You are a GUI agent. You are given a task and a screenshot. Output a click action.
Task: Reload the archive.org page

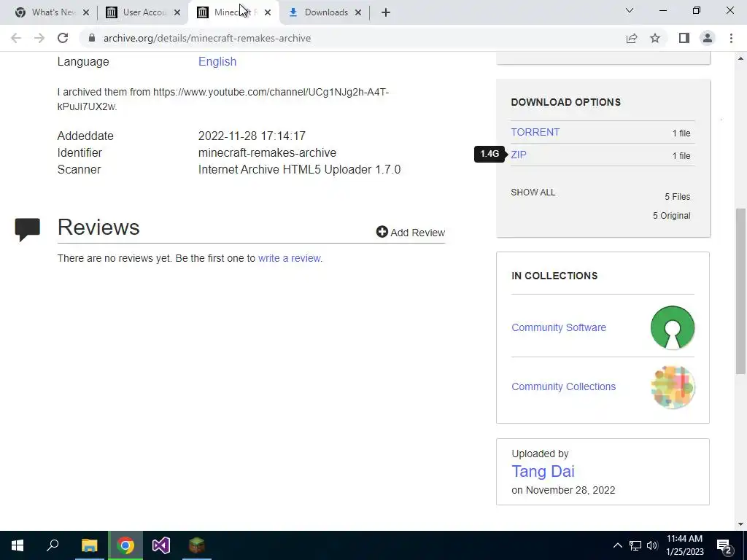coord(63,38)
